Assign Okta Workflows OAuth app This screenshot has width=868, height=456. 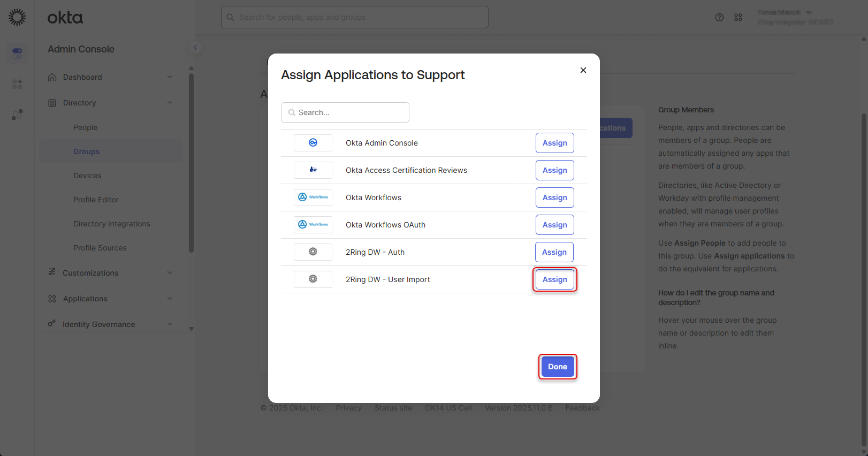coord(555,225)
